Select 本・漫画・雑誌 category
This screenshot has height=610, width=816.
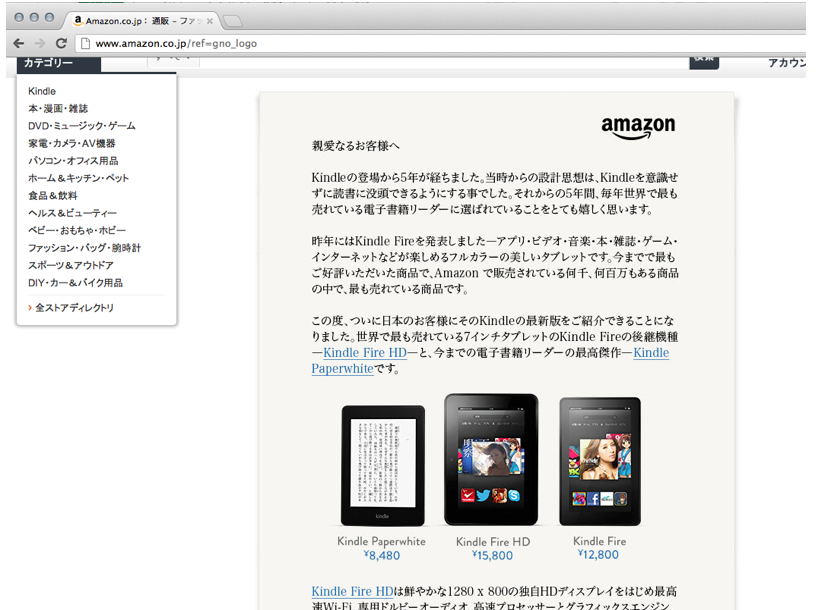58,108
